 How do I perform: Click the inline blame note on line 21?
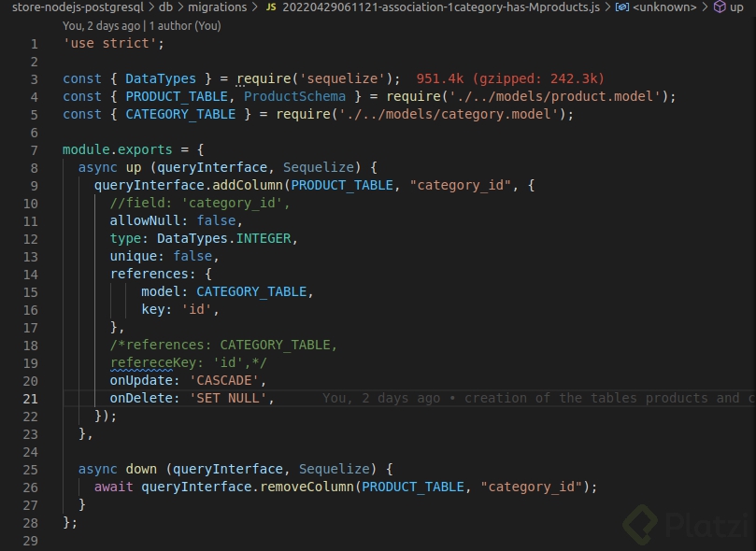(x=538, y=399)
